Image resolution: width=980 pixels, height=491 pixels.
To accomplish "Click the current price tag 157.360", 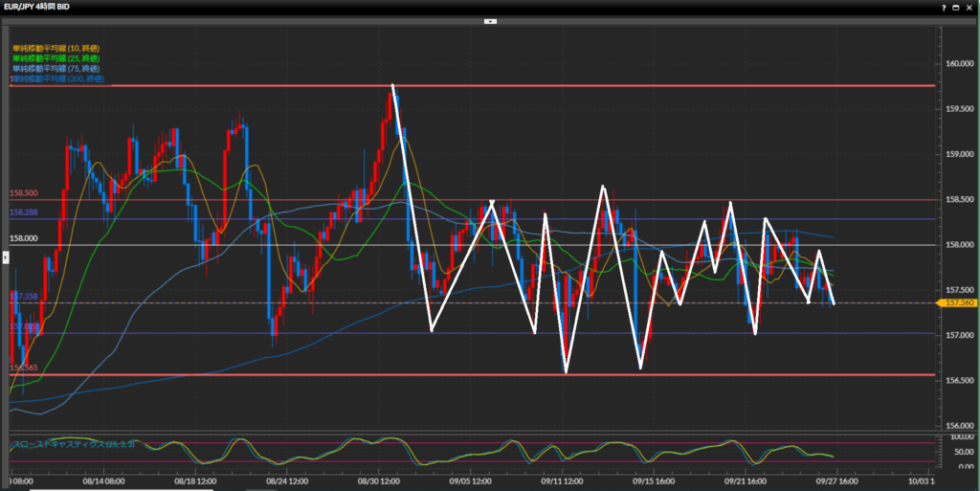I will (958, 302).
